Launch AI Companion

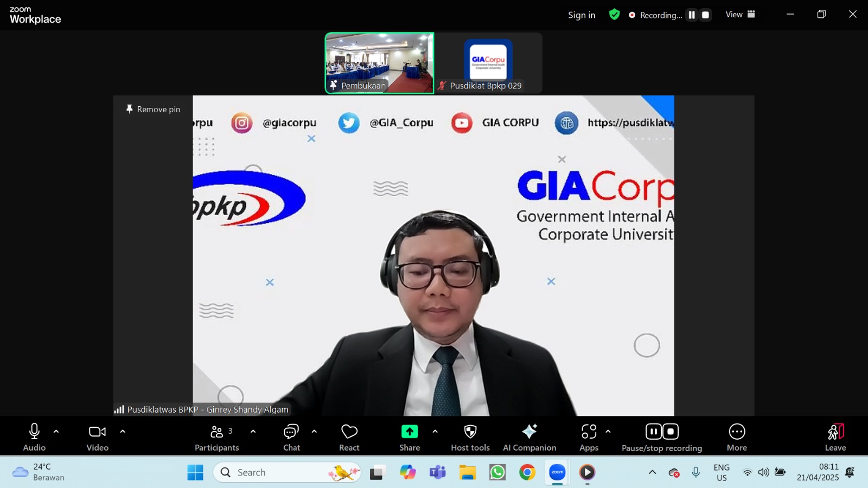pos(529,437)
